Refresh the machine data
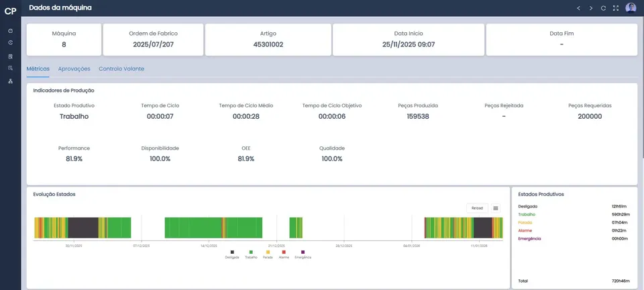The width and height of the screenshot is (644, 290). [603, 8]
